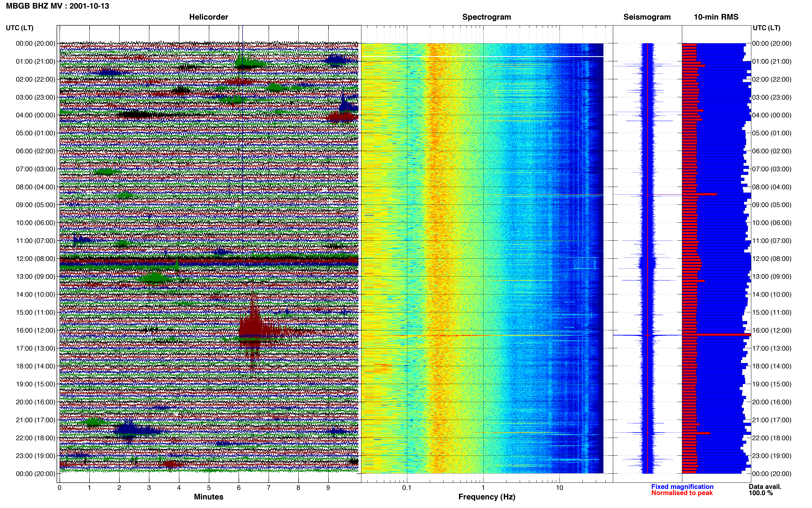Screen dimensions: 812x508
Task: Click the left-axis time label "04:00 (00:00)"
Action: tap(36, 115)
